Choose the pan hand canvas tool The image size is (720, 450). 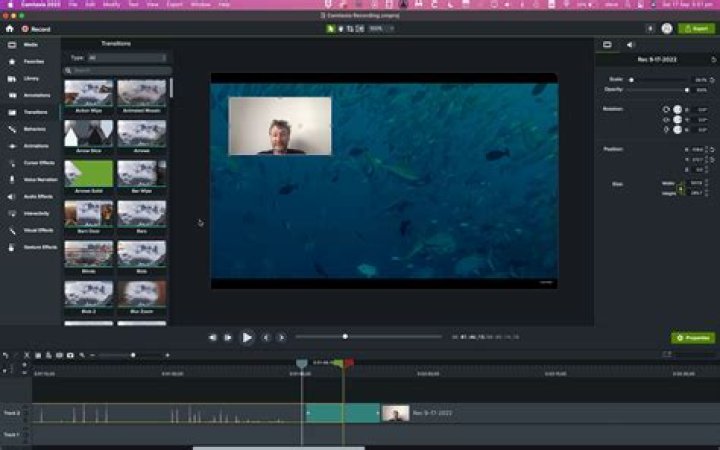click(x=341, y=28)
